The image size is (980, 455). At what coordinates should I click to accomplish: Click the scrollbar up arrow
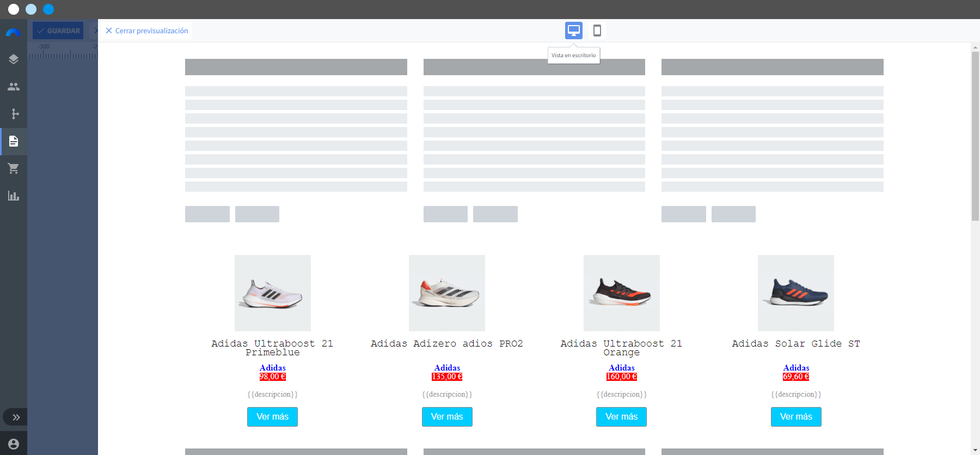click(x=975, y=47)
